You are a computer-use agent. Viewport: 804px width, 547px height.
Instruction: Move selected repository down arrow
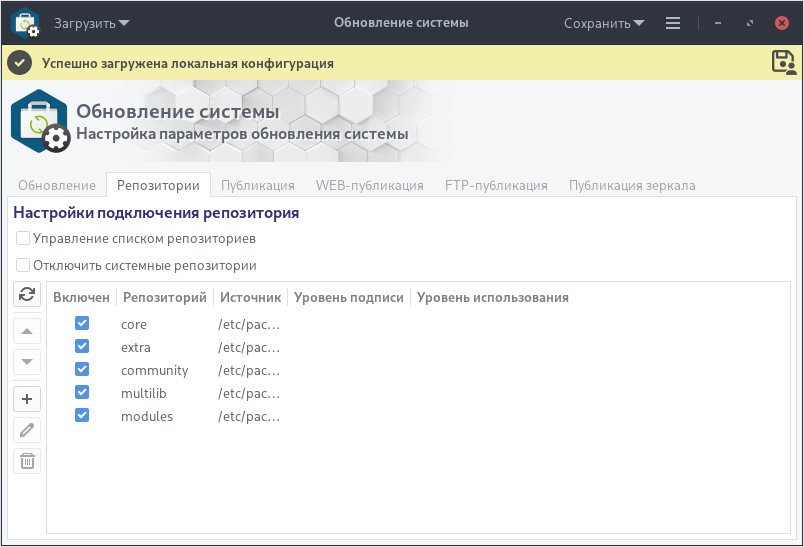(27, 362)
